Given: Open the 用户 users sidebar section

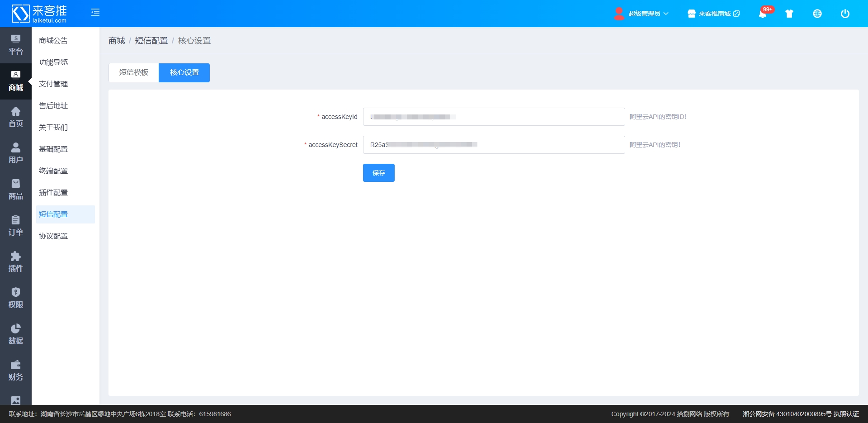Looking at the screenshot, I should pos(16,153).
